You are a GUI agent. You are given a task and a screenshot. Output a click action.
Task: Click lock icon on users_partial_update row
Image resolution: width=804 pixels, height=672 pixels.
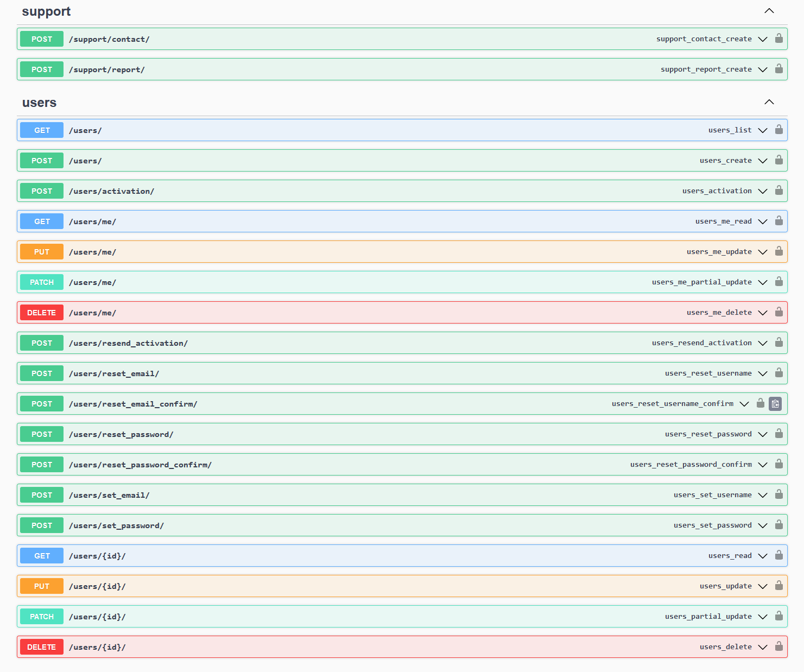click(778, 616)
